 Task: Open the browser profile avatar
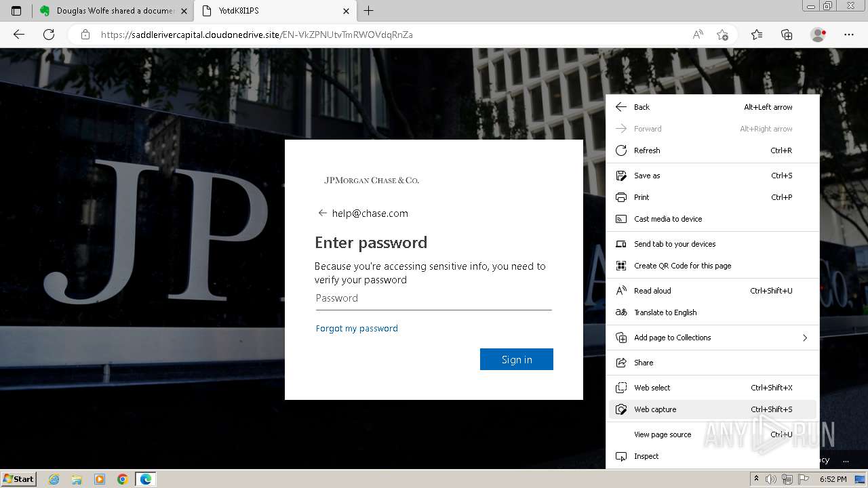(x=818, y=35)
